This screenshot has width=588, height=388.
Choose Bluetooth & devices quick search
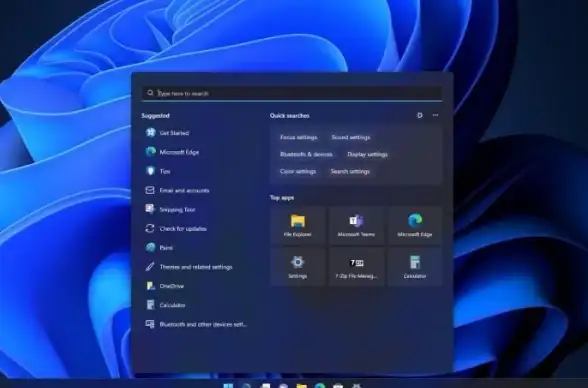coord(306,154)
